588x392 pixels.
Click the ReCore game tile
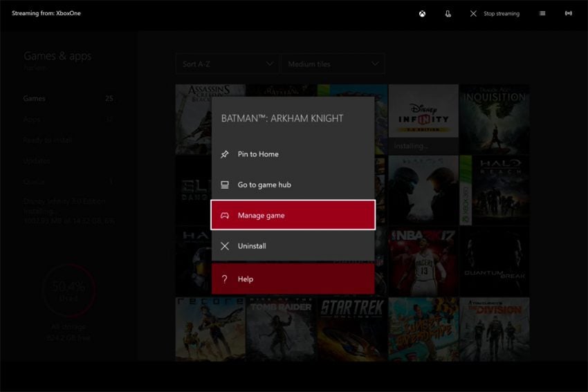pyautogui.click(x=210, y=329)
